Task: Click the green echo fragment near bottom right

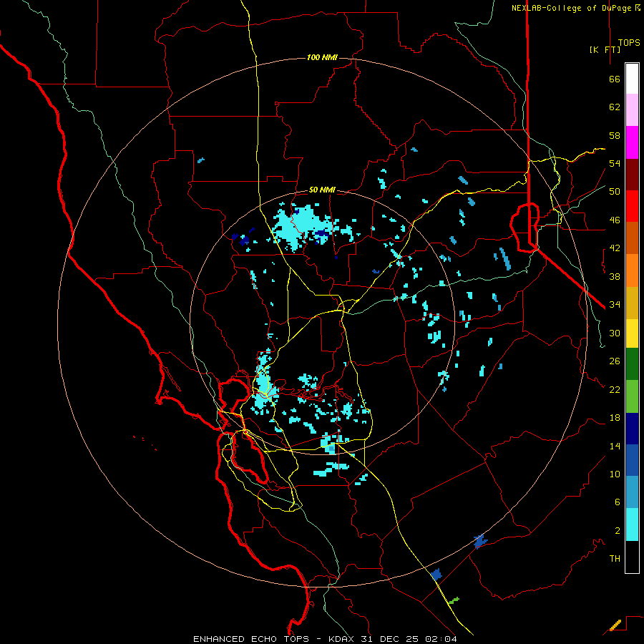Action: [x=454, y=601]
